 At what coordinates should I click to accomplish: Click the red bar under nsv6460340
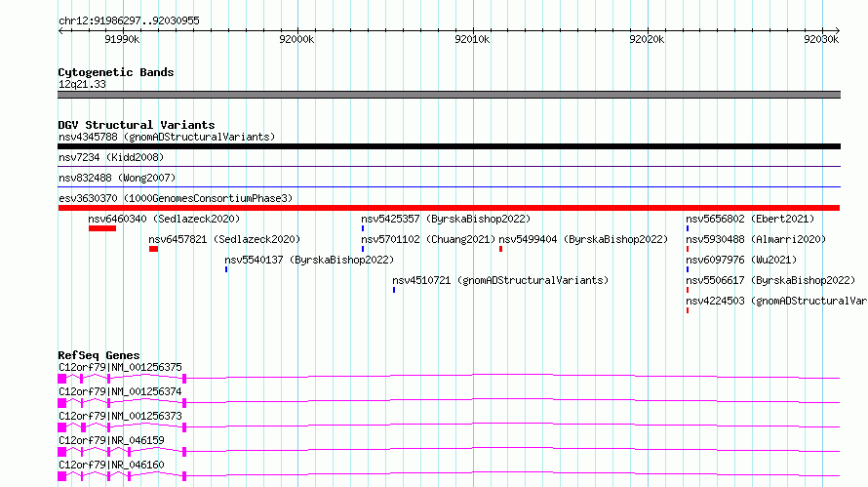[102, 228]
